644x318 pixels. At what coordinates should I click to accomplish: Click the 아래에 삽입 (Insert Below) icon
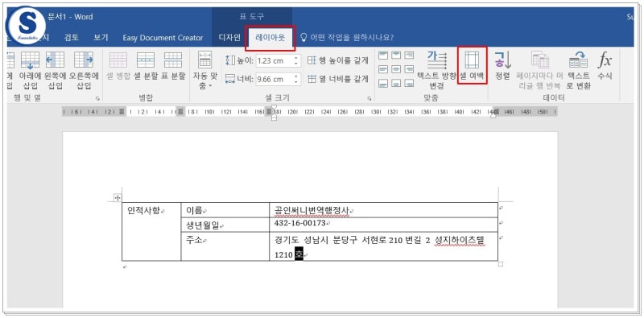click(x=30, y=60)
